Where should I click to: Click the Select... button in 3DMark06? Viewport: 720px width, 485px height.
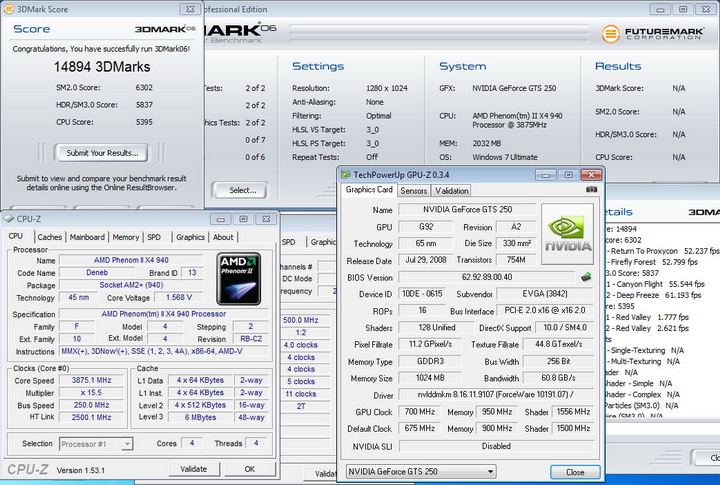(242, 189)
